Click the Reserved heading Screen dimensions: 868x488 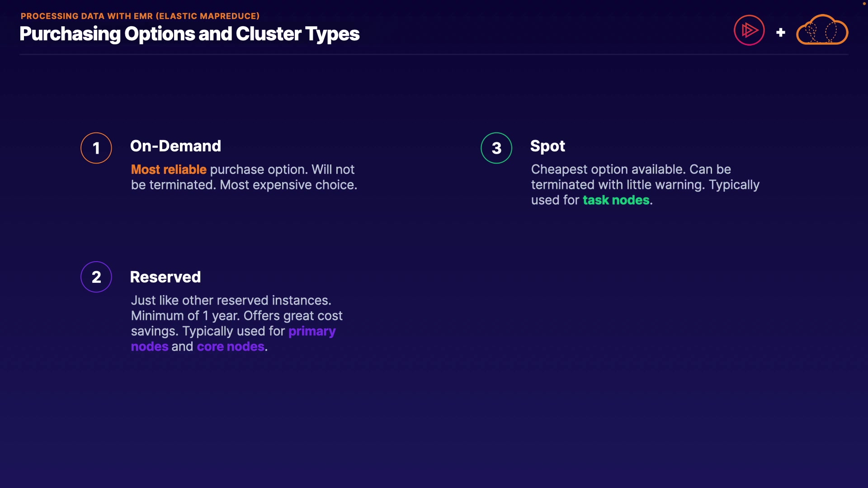165,277
